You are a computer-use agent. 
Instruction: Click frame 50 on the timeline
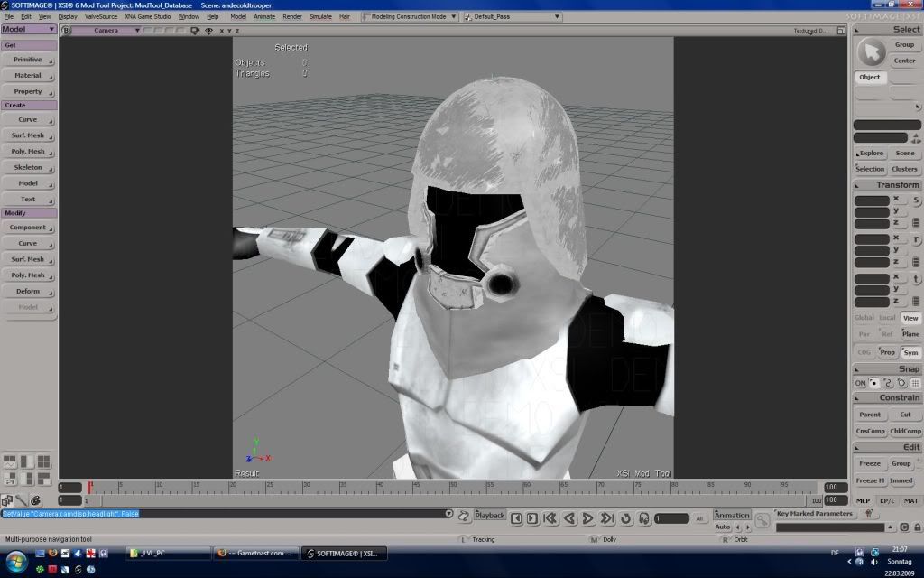453,487
